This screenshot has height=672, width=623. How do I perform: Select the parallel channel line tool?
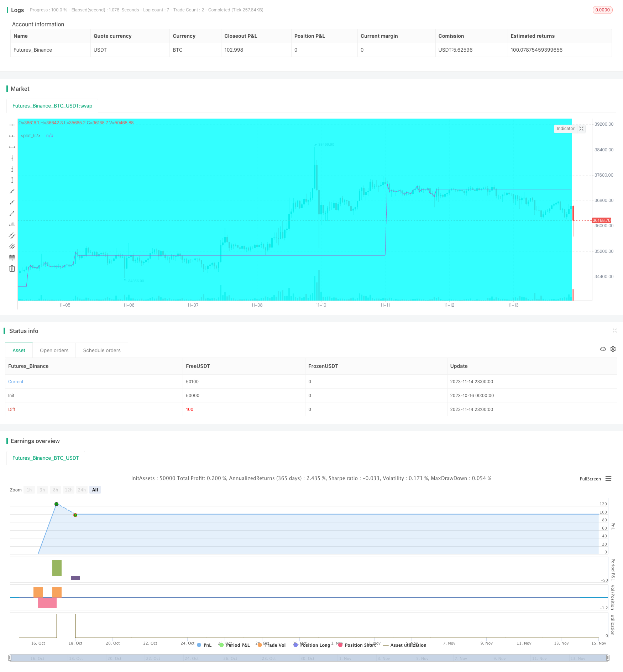(12, 235)
